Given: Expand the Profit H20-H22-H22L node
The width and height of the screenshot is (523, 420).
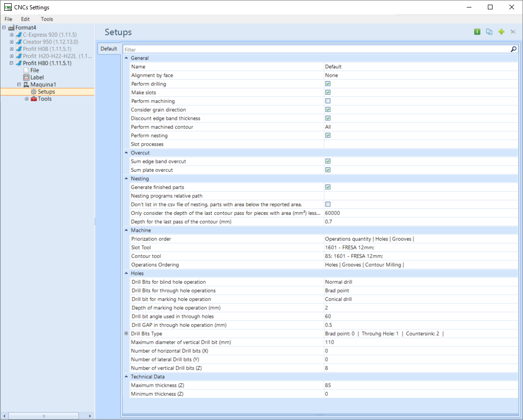Looking at the screenshot, I should [x=11, y=56].
